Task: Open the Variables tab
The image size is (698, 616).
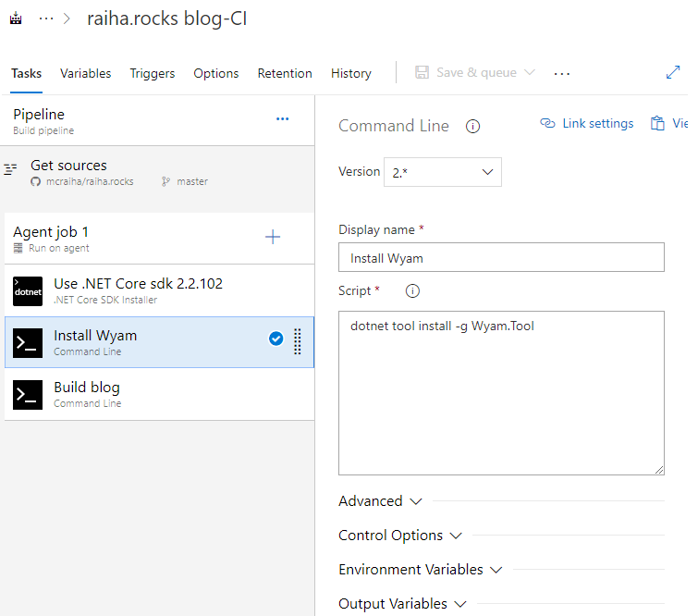Action: (85, 73)
